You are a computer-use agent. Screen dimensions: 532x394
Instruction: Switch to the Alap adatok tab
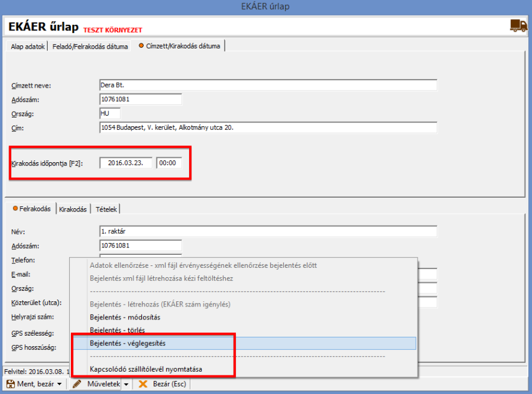click(27, 47)
